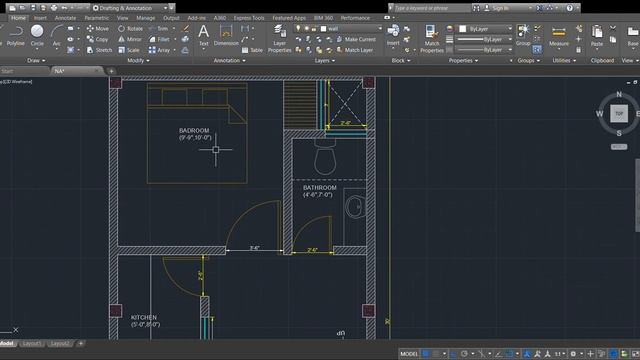The width and height of the screenshot is (640, 360).
Task: Toggle isometric drafting in status bar
Action: 481,353
